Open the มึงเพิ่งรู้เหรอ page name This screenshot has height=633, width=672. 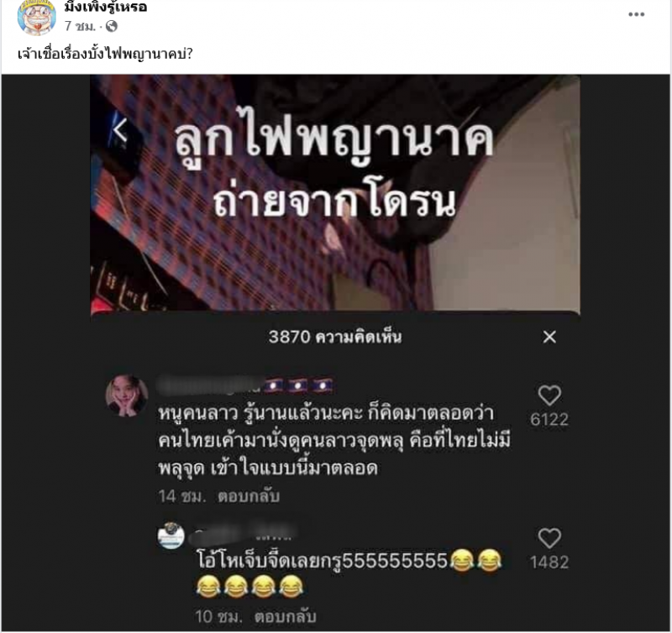(x=106, y=7)
